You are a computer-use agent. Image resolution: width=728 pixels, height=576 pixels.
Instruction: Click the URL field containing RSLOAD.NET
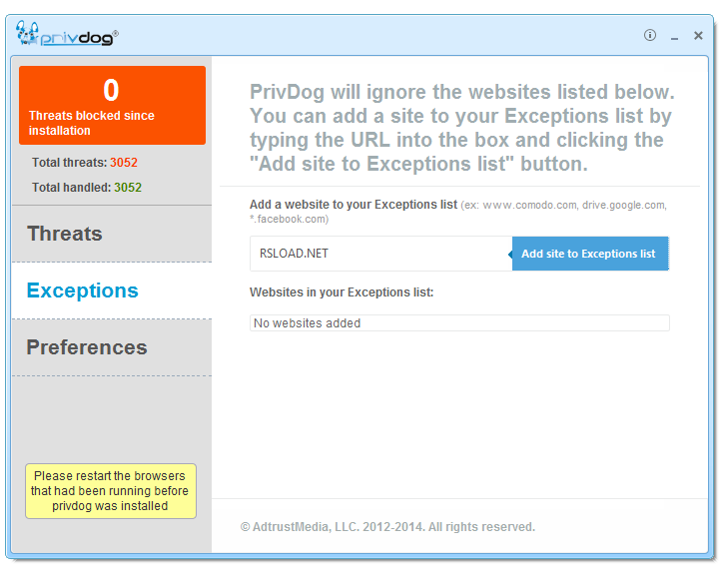pyautogui.click(x=379, y=254)
